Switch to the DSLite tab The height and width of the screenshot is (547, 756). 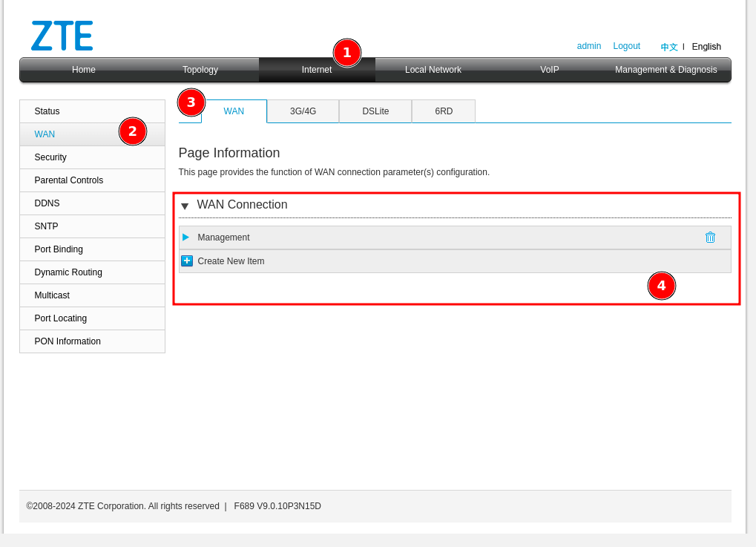[x=375, y=111]
